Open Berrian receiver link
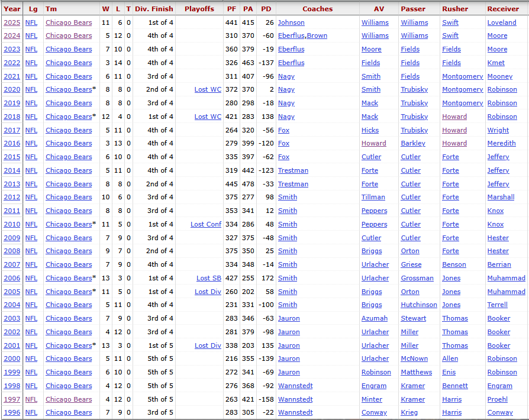This screenshot has height=420, width=529. click(x=499, y=265)
